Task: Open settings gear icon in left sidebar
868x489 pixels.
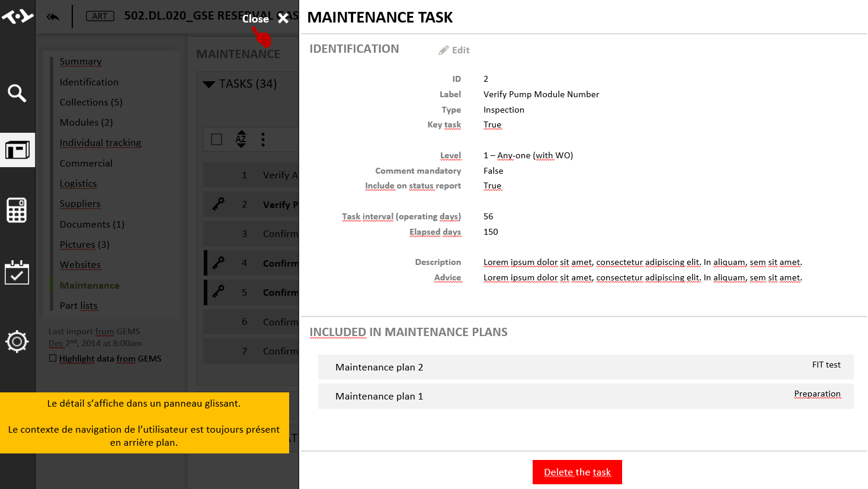Action: tap(17, 341)
